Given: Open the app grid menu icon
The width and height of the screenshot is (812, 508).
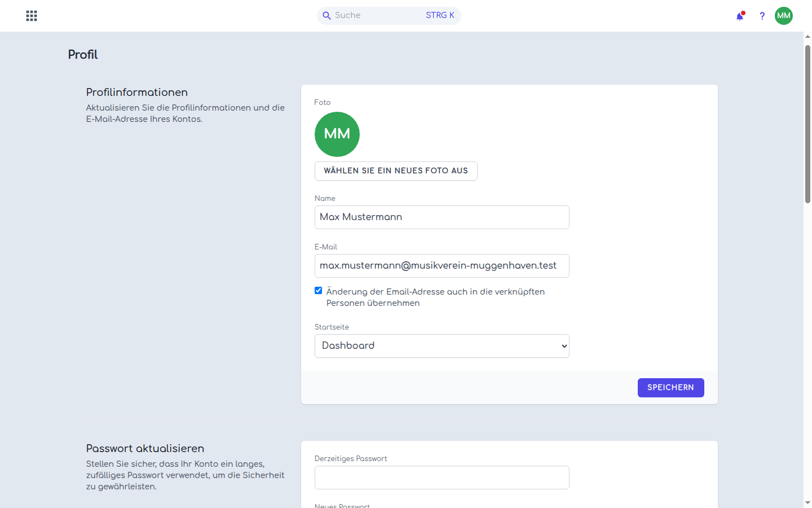Looking at the screenshot, I should point(32,16).
